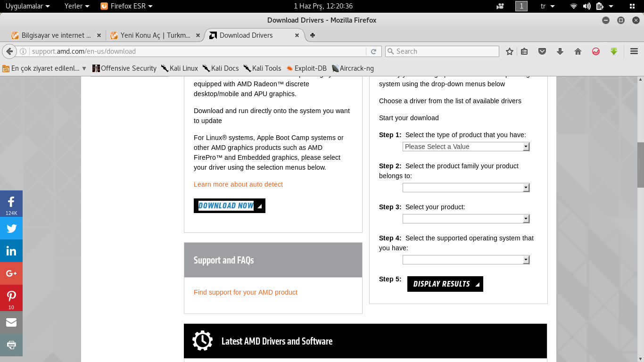Open the Kali Docs bookmark
The width and height of the screenshot is (644, 362).
pos(221,68)
